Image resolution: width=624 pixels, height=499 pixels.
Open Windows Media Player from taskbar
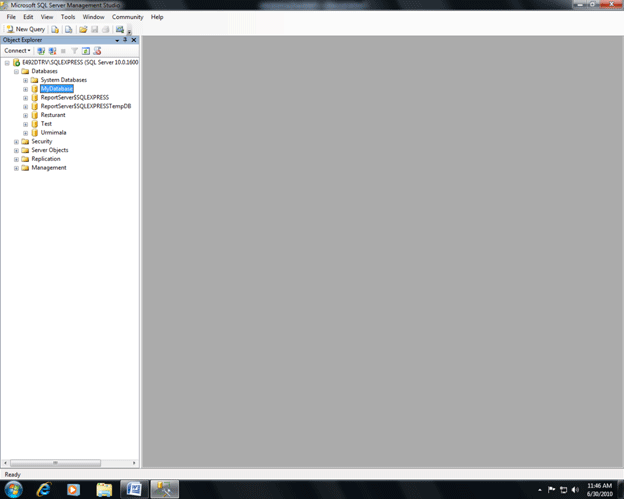click(73, 489)
